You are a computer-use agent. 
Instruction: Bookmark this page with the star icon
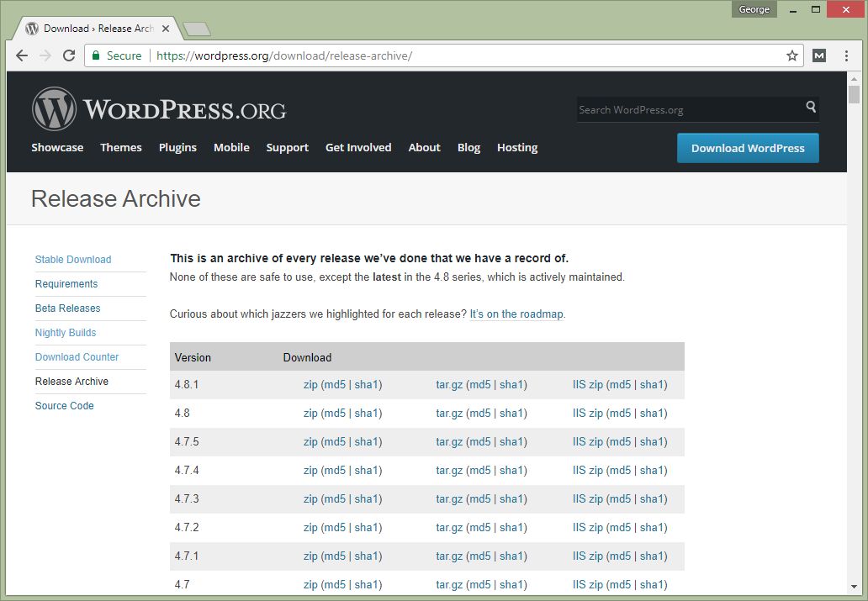click(792, 55)
